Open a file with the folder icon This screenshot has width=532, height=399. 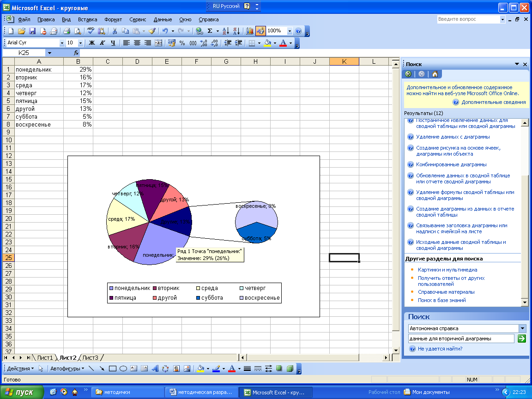coord(22,31)
